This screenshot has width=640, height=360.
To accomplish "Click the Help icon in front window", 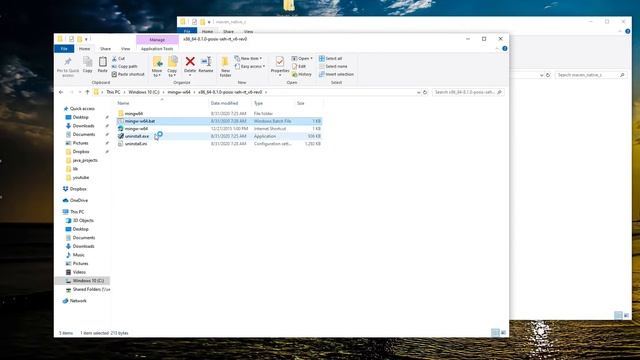I will tap(505, 49).
